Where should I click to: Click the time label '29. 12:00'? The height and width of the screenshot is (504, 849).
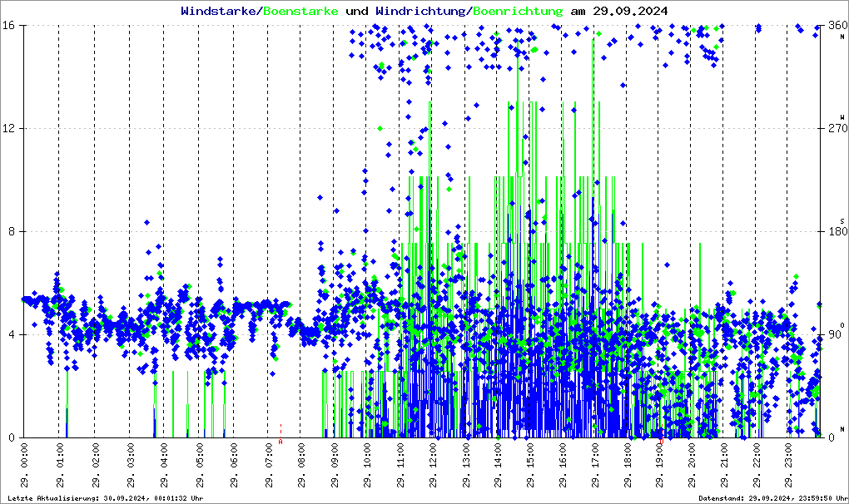pyautogui.click(x=433, y=465)
